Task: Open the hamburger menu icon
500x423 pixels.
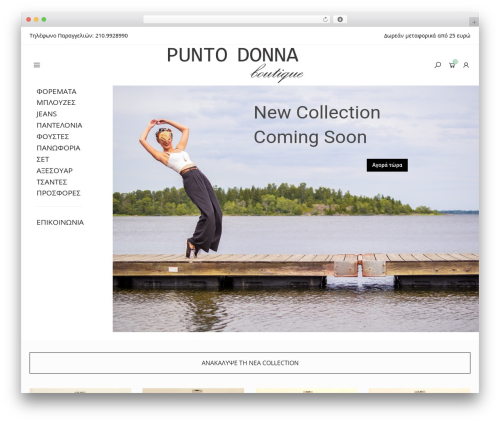Action: (x=37, y=65)
